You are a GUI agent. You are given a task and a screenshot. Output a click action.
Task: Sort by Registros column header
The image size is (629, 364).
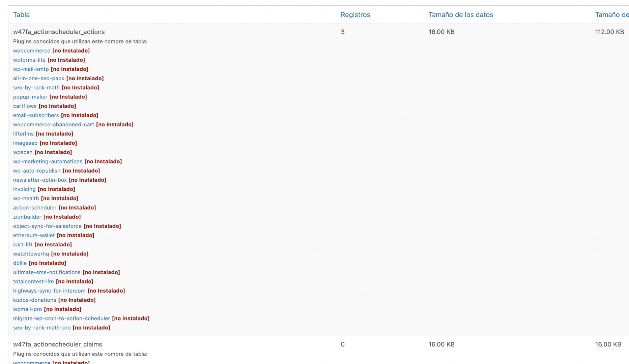pos(355,14)
